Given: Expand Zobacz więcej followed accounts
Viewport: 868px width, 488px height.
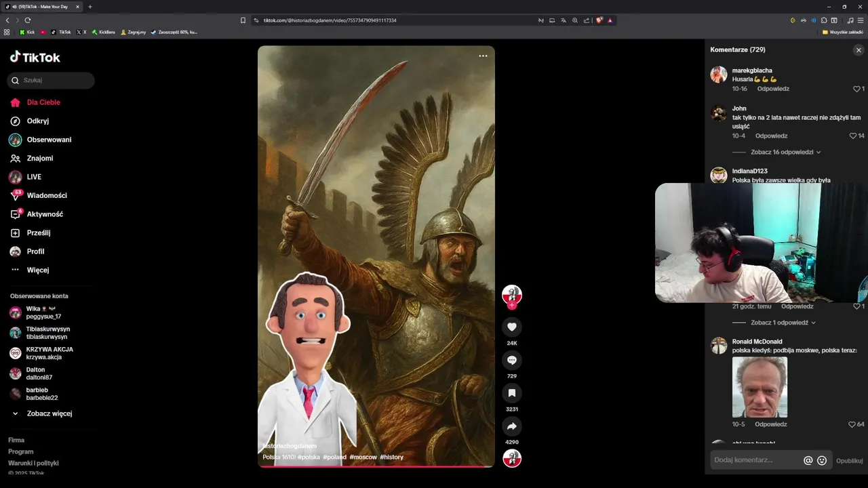Looking at the screenshot, I should point(49,413).
